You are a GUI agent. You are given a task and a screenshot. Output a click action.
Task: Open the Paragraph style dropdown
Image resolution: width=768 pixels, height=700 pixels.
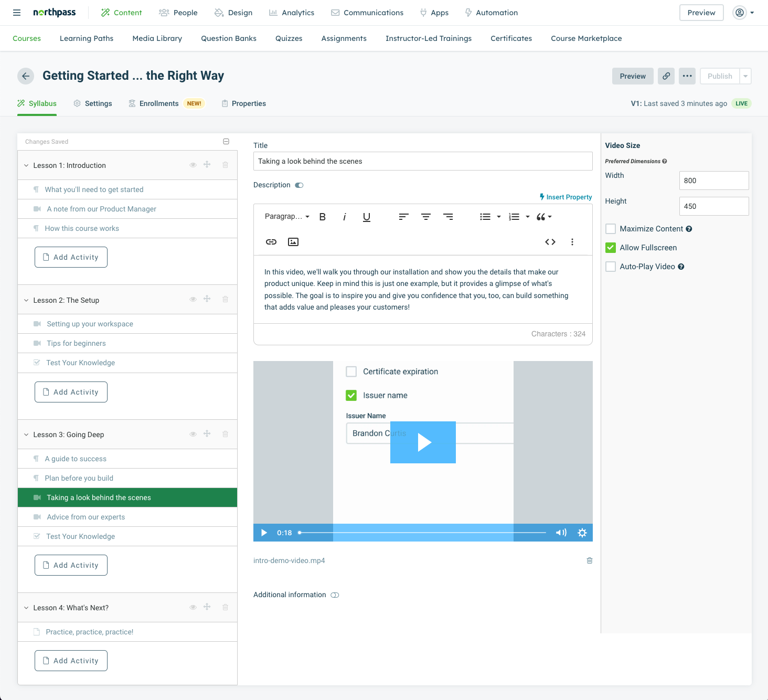[x=287, y=217]
